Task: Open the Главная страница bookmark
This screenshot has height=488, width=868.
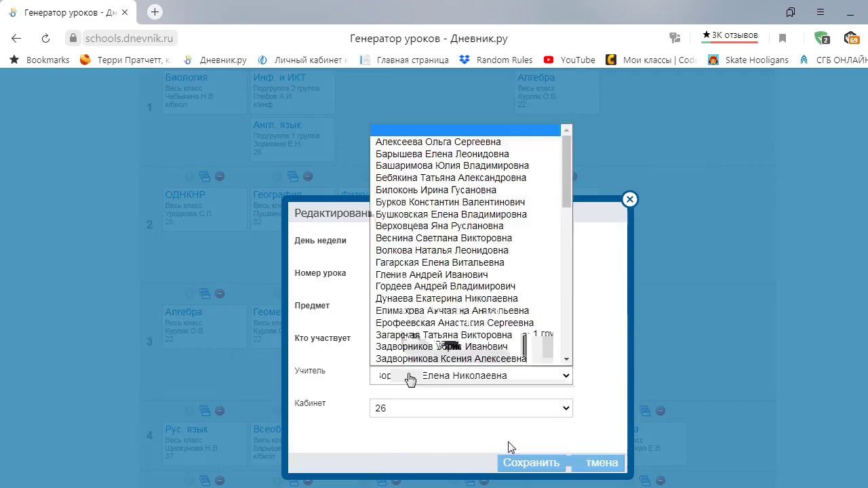Action: [x=404, y=60]
